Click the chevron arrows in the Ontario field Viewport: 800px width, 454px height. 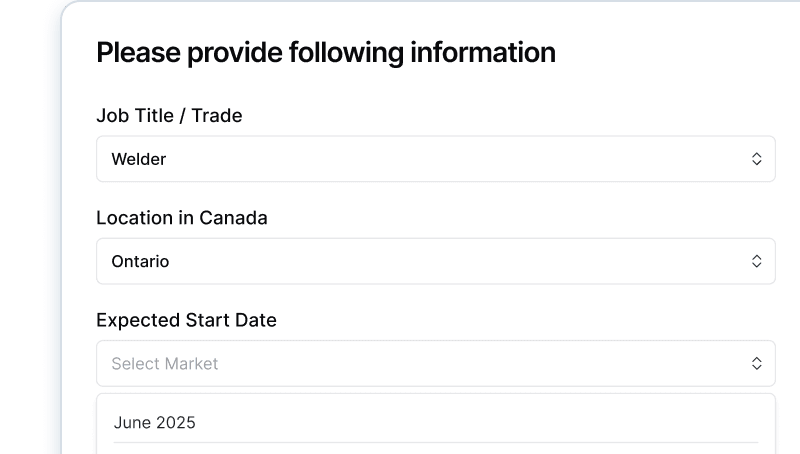coord(757,261)
